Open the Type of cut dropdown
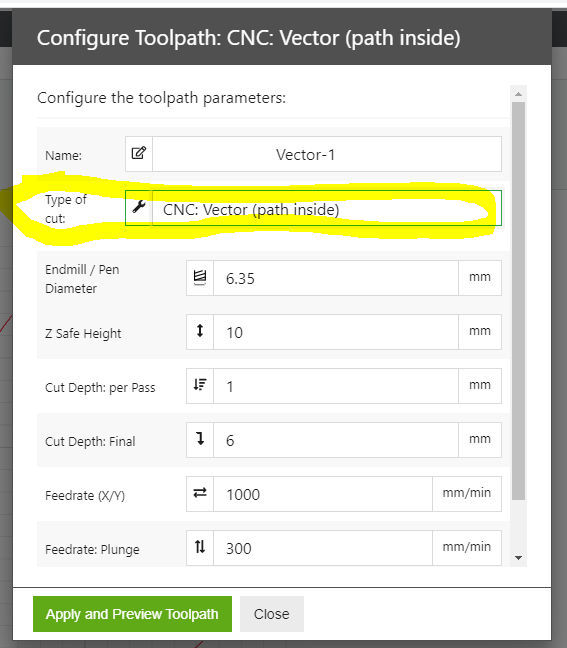 pos(327,208)
